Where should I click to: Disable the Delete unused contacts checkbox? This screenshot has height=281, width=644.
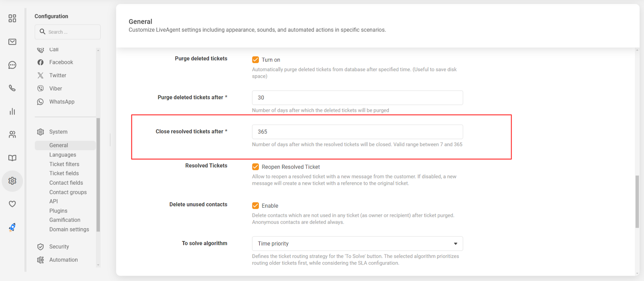point(256,206)
